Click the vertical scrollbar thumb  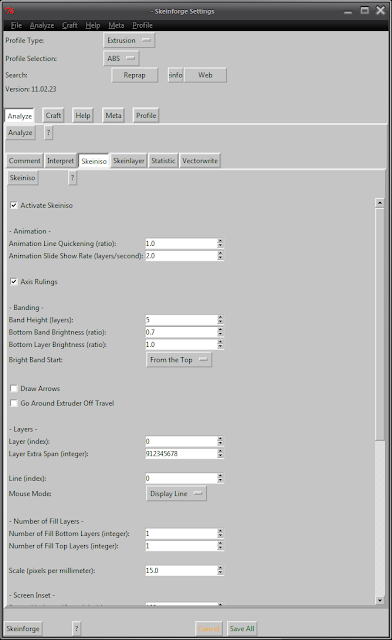tap(380, 324)
